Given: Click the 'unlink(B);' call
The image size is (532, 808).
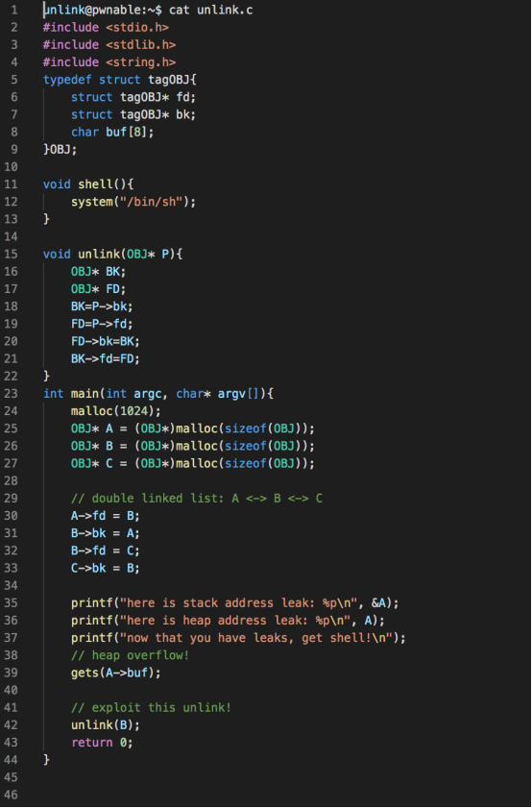Looking at the screenshot, I should (x=105, y=725).
